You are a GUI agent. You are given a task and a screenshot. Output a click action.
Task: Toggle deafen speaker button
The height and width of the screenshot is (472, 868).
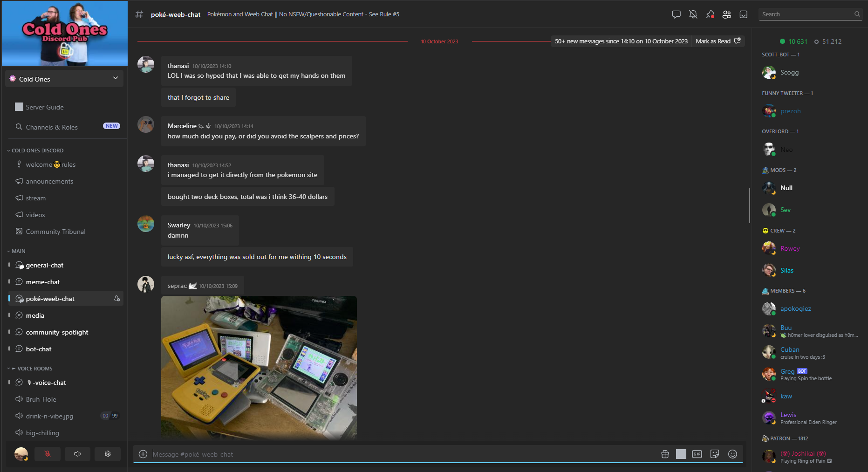pos(77,454)
